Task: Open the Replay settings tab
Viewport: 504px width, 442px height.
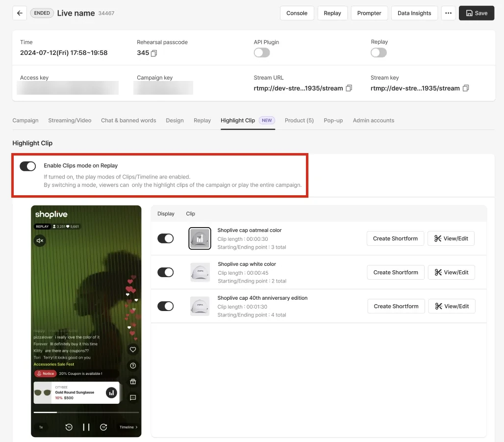Action: [202, 120]
